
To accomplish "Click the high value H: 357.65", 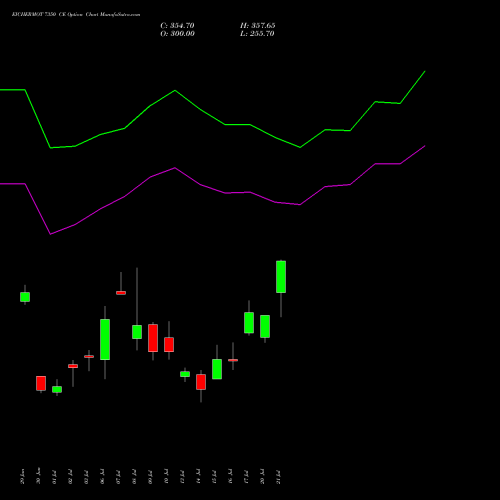I will click(258, 26).
